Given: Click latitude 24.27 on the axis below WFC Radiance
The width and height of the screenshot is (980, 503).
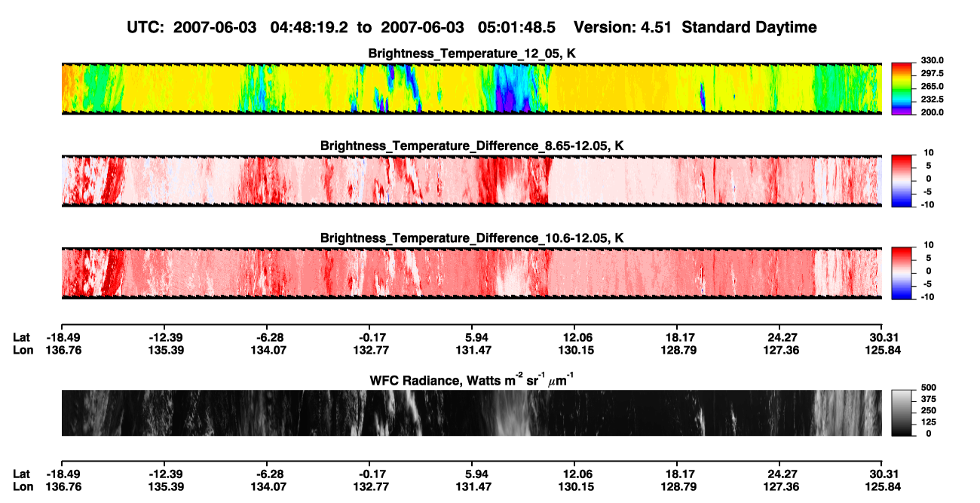Looking at the screenshot, I should tap(782, 474).
